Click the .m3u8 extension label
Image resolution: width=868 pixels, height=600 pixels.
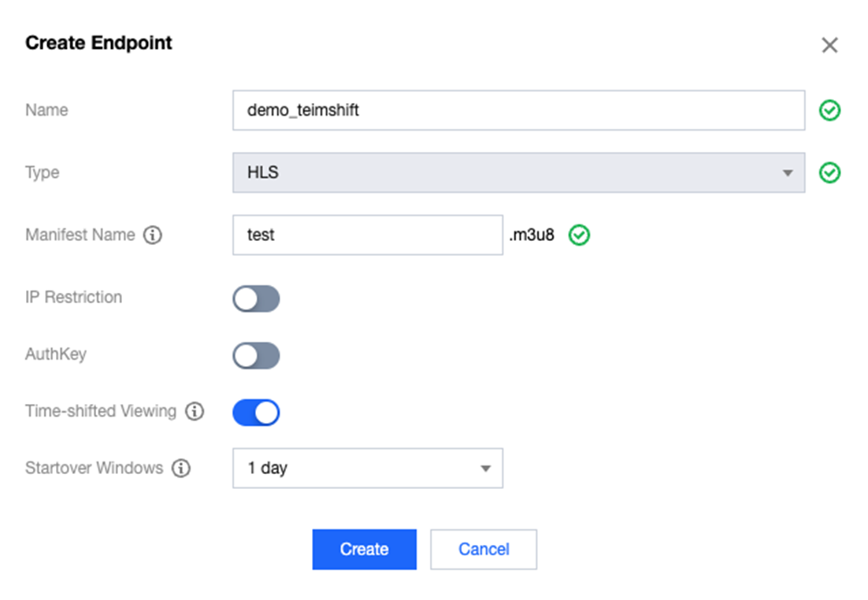[x=532, y=235]
